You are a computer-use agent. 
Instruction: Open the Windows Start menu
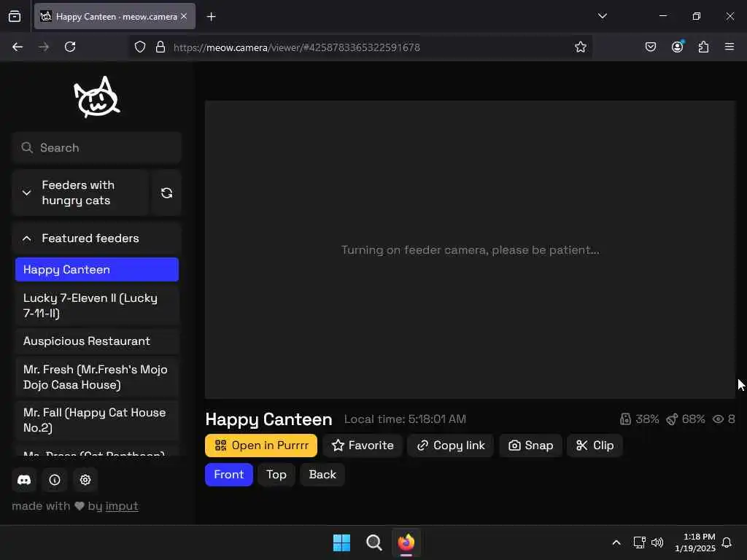(x=341, y=542)
